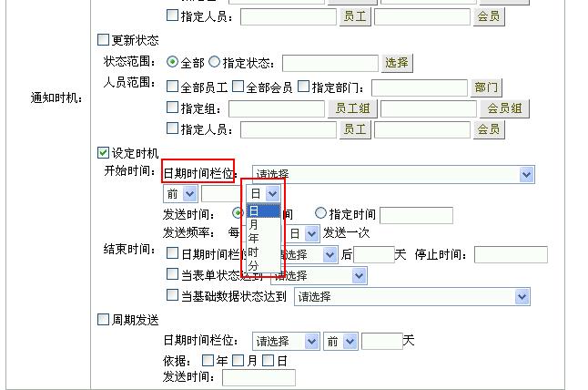Viewport: 588px width, 390px height.
Task: Choose 时 option in open dropdown list
Action: tap(254, 251)
